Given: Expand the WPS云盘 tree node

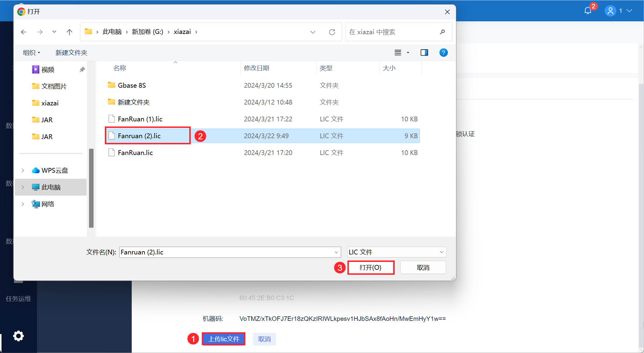Looking at the screenshot, I should click(x=23, y=170).
